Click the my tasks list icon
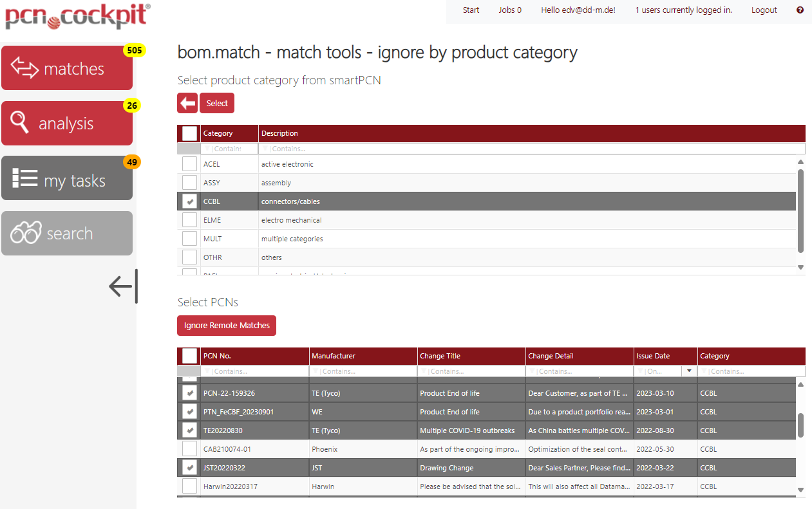 (x=25, y=178)
